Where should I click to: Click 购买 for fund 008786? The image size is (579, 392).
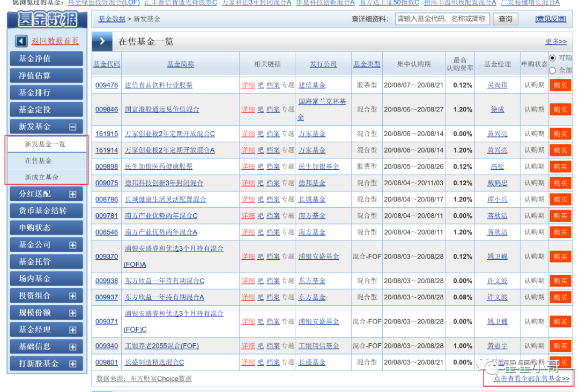pyautogui.click(x=560, y=200)
